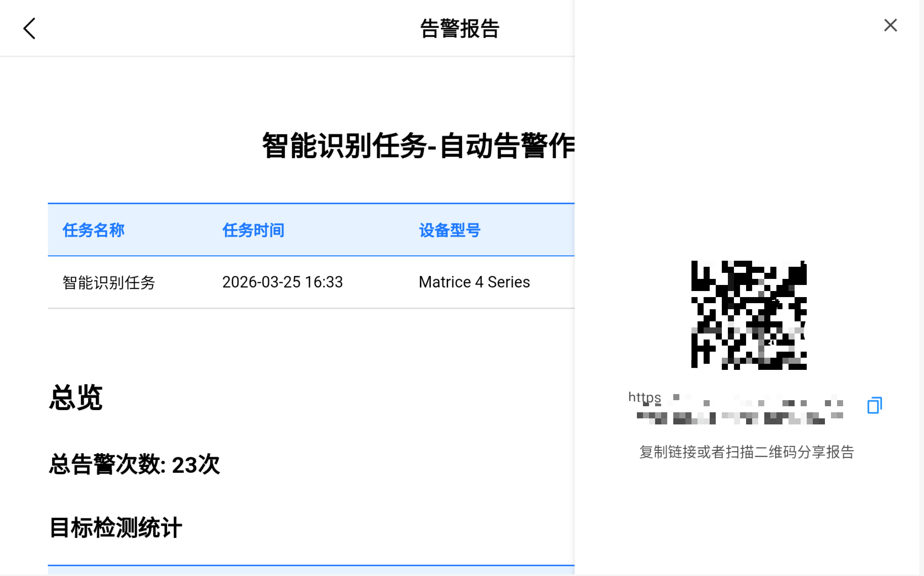Select the 2026-03-25 16:33 time cell

click(282, 282)
